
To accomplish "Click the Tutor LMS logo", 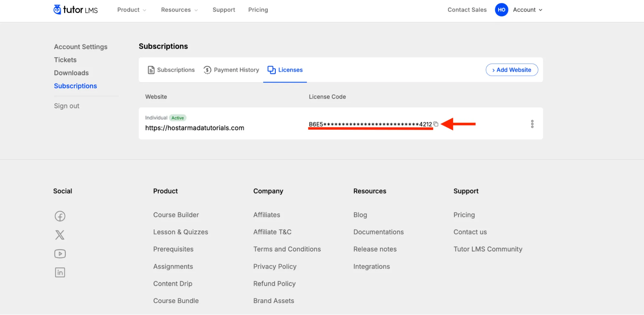I will pyautogui.click(x=75, y=10).
